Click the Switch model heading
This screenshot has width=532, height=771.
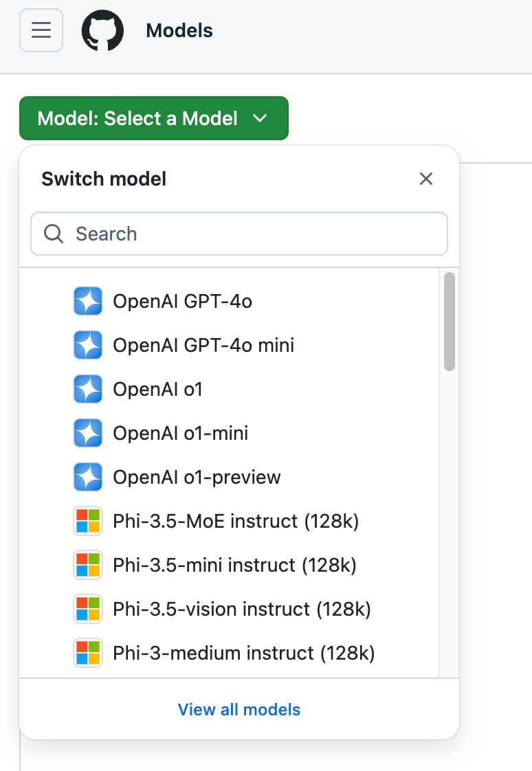click(x=104, y=179)
